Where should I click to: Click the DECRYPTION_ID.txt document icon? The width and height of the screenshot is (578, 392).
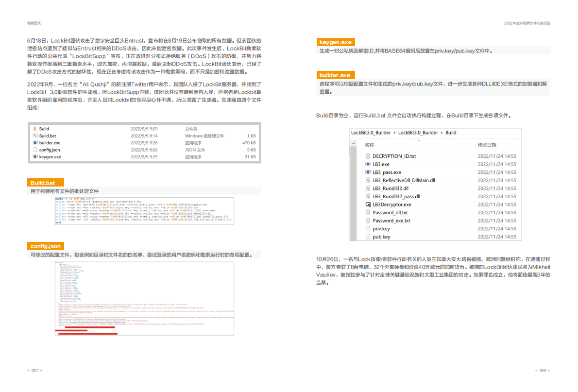[x=368, y=156]
